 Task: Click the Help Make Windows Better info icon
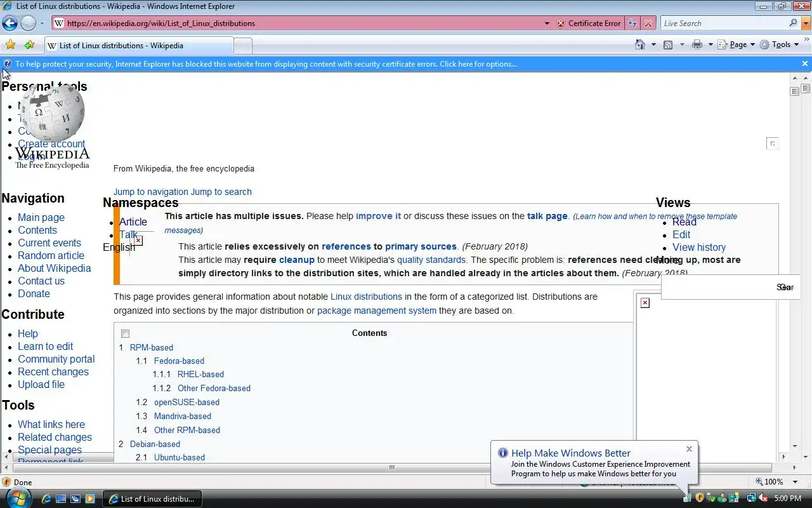point(503,453)
